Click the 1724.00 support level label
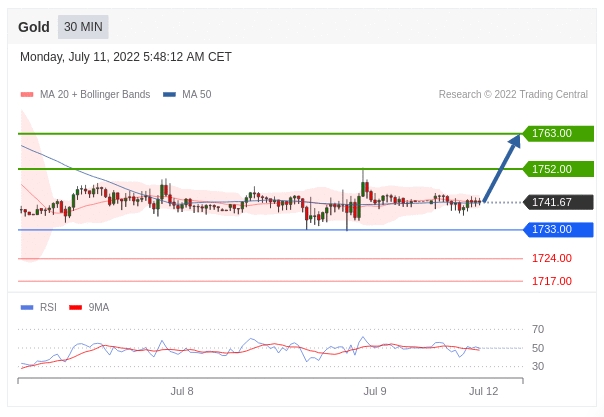 pyautogui.click(x=552, y=258)
